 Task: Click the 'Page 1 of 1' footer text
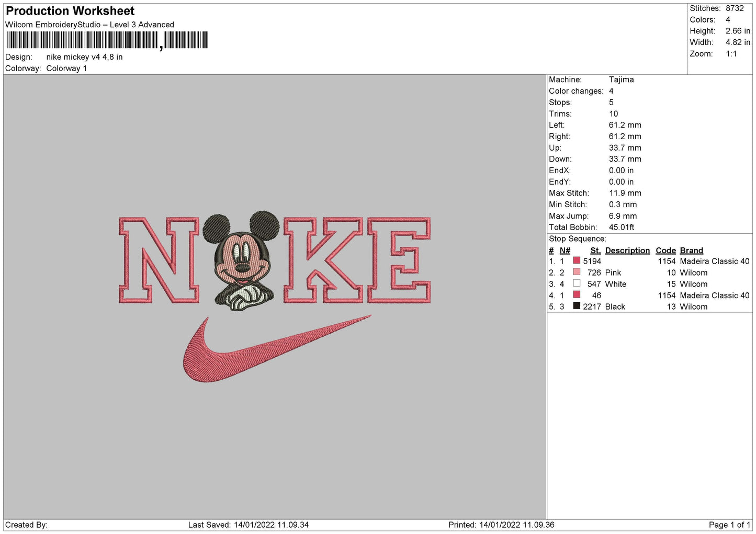[x=729, y=525]
